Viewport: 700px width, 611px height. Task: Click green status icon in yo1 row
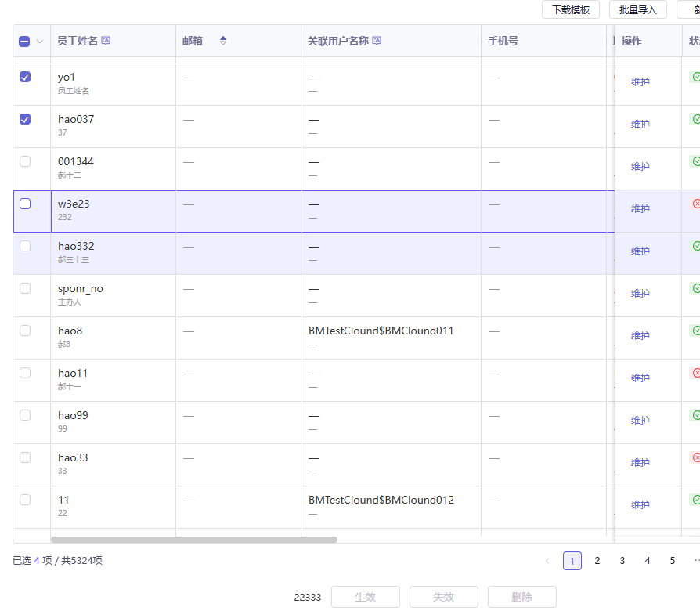(695, 77)
